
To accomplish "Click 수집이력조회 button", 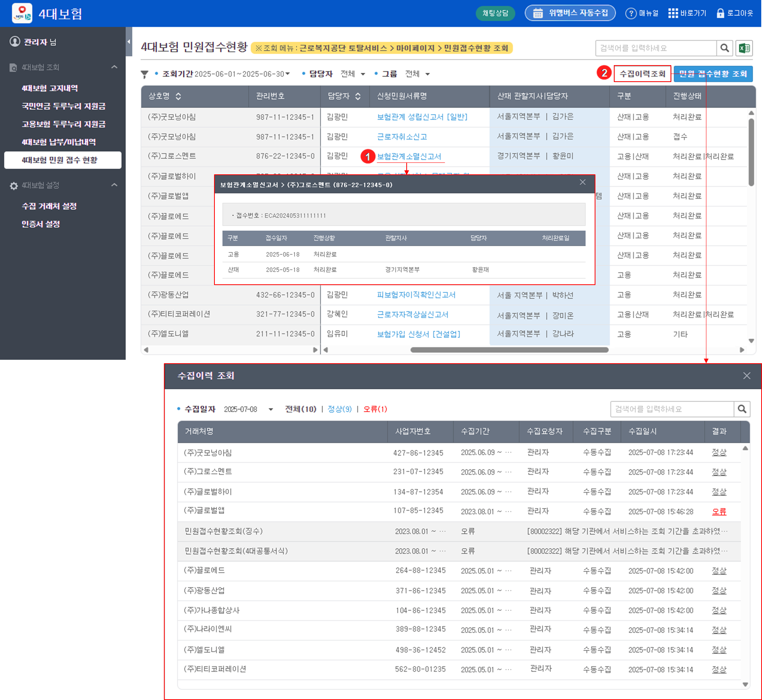I will coord(642,74).
